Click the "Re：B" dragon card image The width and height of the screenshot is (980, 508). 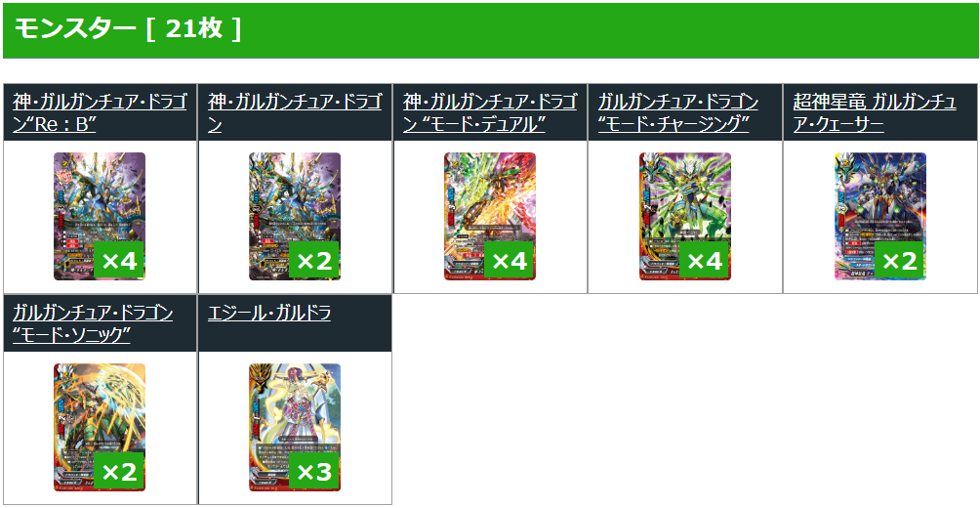coord(100,216)
